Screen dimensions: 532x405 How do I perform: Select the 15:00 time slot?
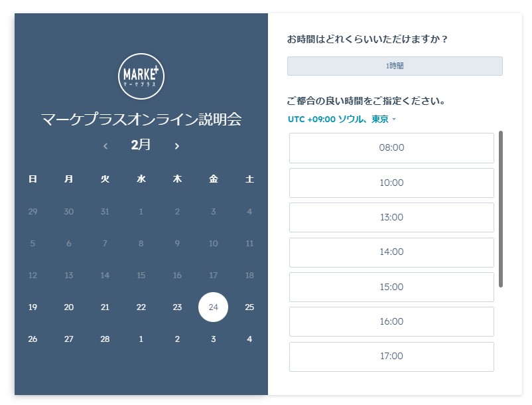(x=391, y=287)
